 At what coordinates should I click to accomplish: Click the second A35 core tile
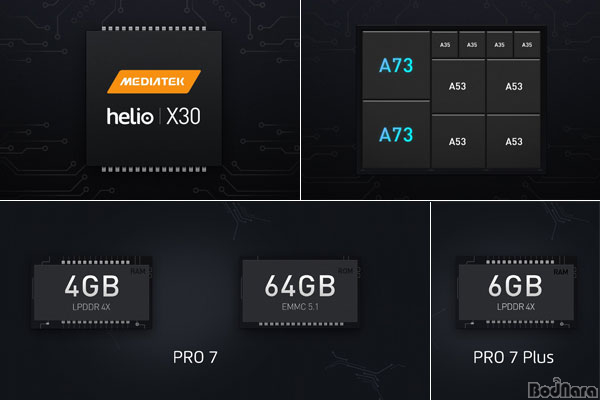[x=472, y=45]
